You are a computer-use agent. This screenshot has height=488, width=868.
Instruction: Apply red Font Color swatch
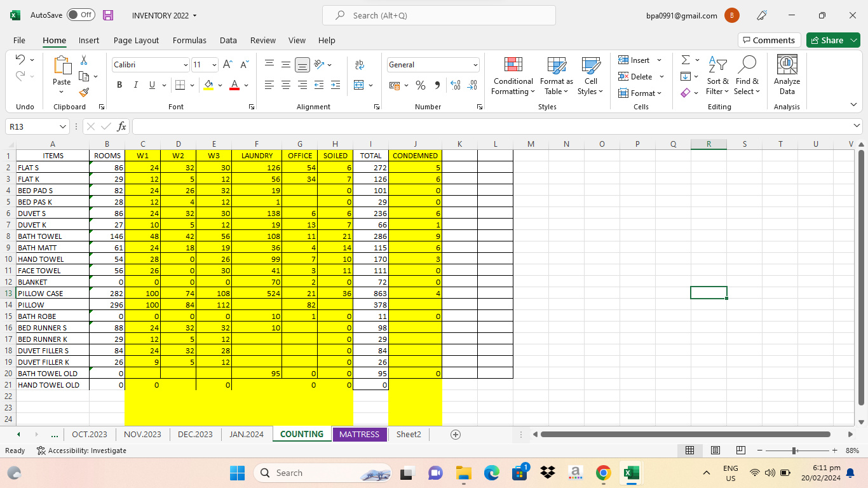tap(234, 85)
